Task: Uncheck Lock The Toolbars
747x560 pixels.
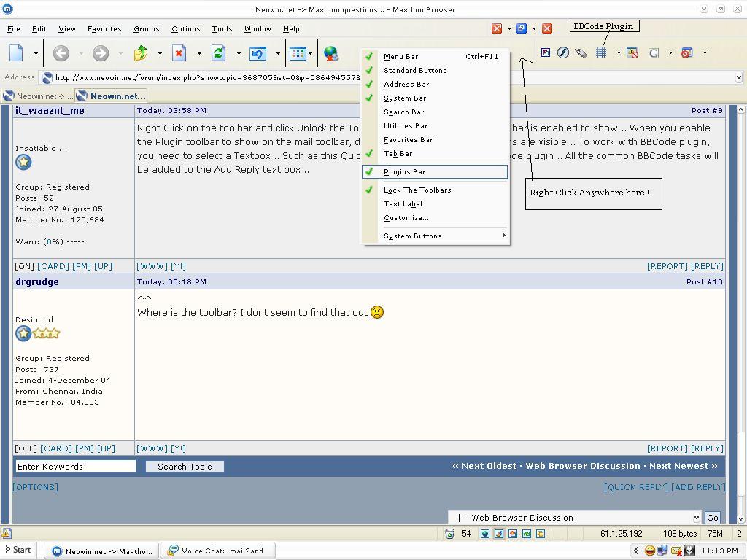Action: (417, 190)
